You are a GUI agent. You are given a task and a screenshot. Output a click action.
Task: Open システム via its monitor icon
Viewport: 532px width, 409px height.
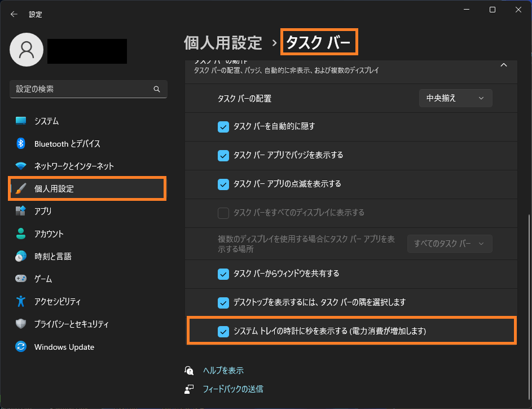pos(21,121)
